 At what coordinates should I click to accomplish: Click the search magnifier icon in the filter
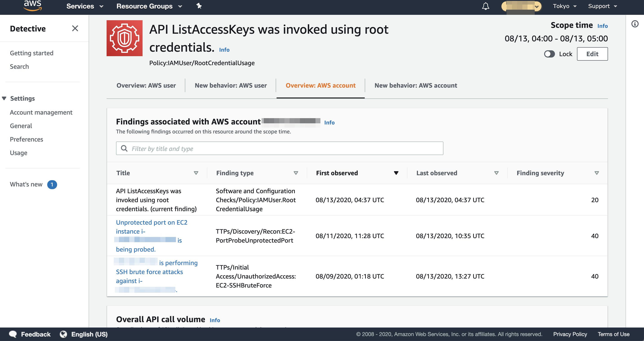click(124, 148)
